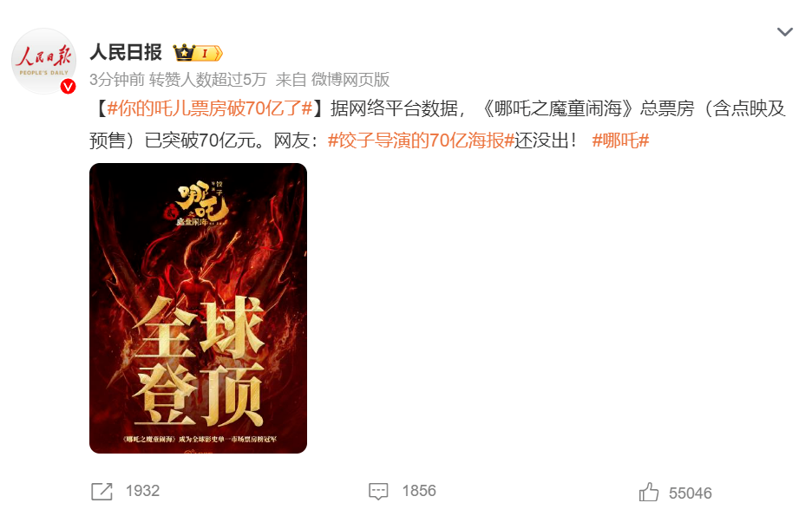Click the repost share icon
The height and width of the screenshot is (516, 812).
point(101,491)
